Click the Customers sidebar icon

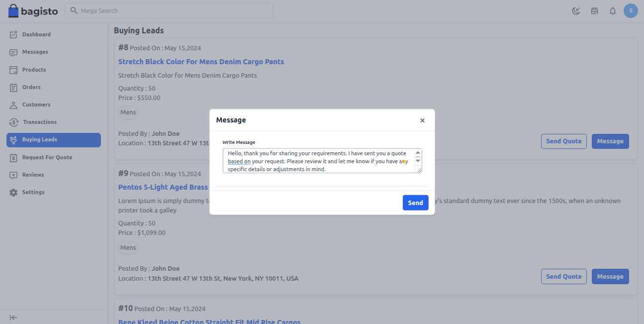coord(14,105)
